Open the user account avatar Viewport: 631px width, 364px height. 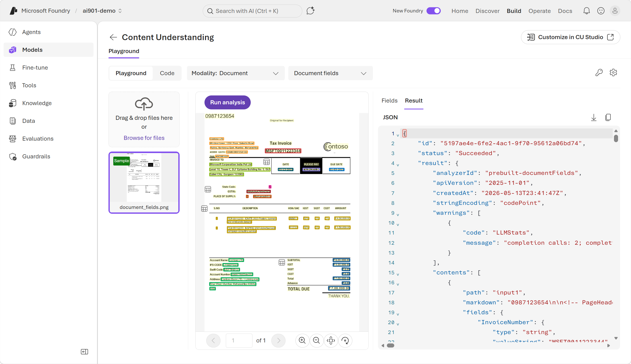(615, 11)
